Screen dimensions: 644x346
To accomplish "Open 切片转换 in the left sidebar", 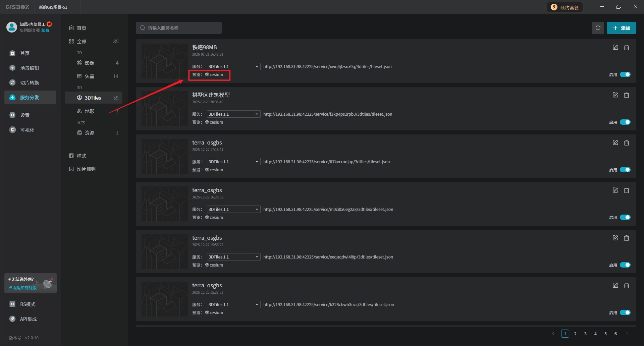I will pos(30,83).
